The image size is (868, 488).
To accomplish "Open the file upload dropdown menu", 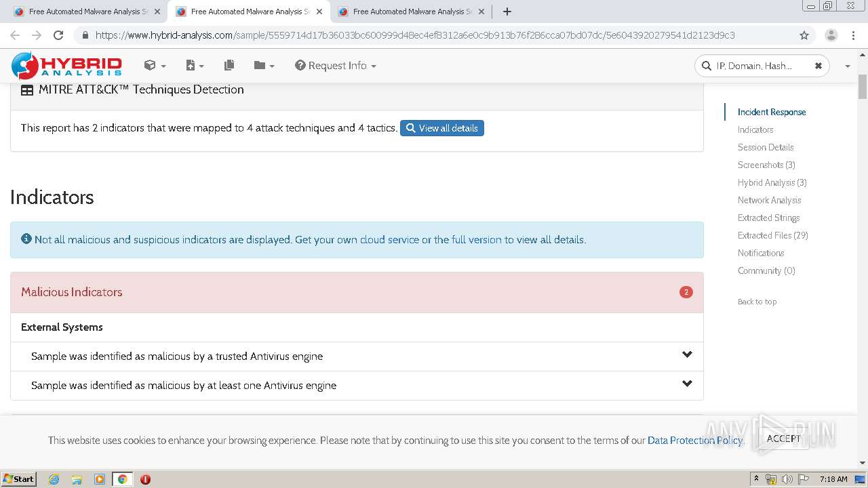I will (195, 65).
